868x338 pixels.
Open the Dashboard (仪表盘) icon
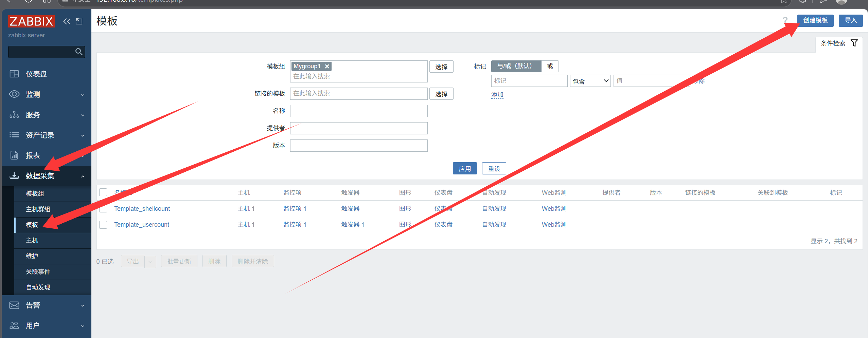click(x=14, y=74)
